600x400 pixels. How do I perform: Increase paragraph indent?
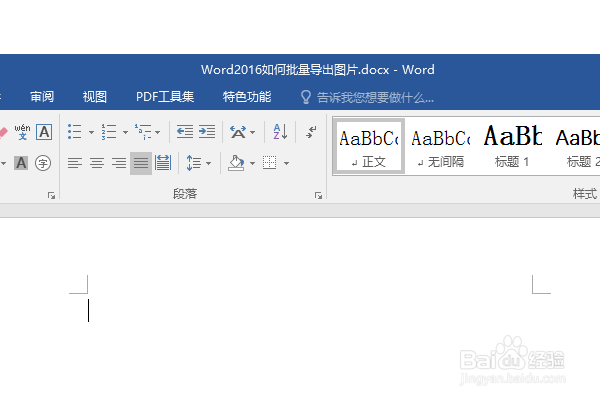click(207, 132)
